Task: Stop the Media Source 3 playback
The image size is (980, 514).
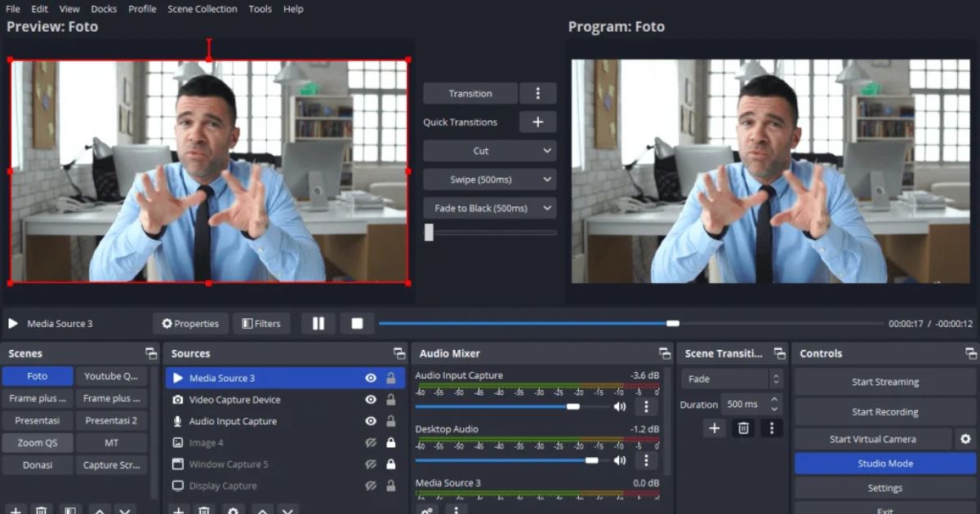Action: [357, 323]
